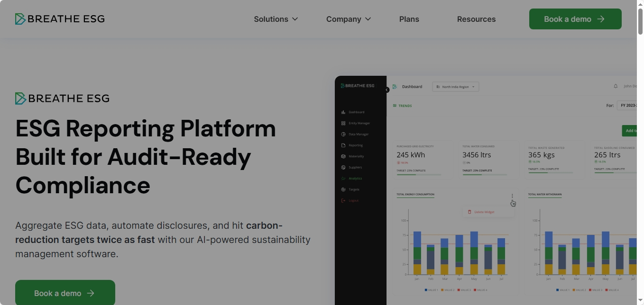Image resolution: width=644 pixels, height=305 pixels.
Task: Click John Doe's profile name
Action: coord(631,86)
